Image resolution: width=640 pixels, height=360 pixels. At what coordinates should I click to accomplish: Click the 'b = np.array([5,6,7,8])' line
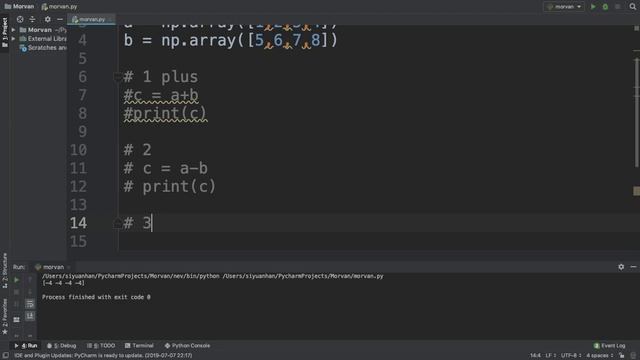point(231,40)
